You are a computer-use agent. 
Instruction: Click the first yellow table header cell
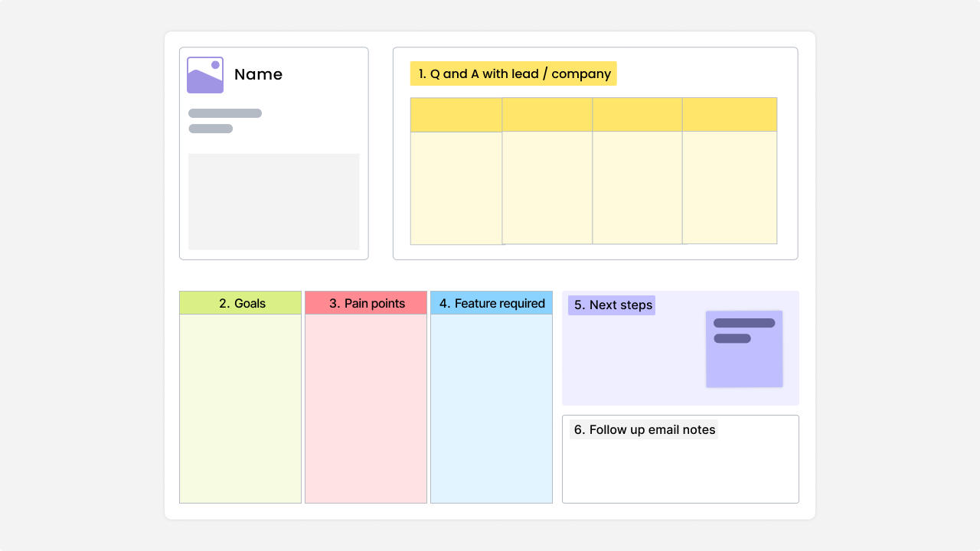[x=456, y=115]
